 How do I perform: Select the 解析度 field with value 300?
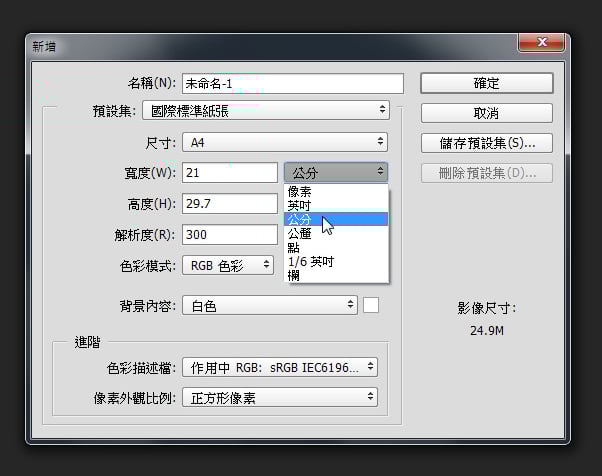[229, 235]
